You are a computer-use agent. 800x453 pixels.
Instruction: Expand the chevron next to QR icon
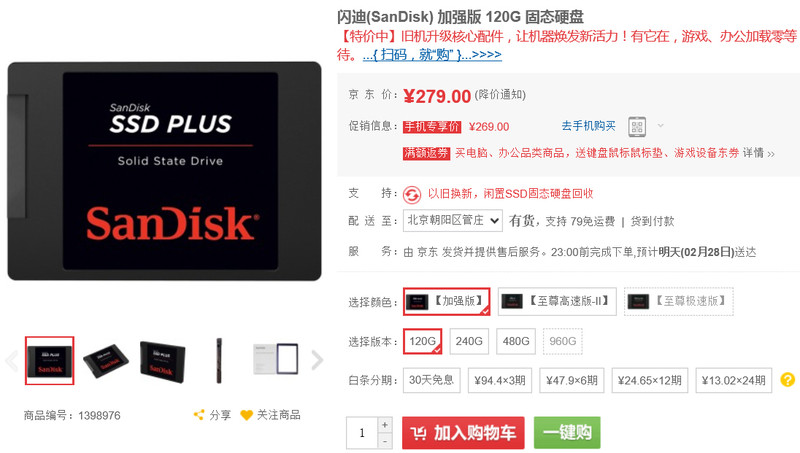pyautogui.click(x=661, y=125)
